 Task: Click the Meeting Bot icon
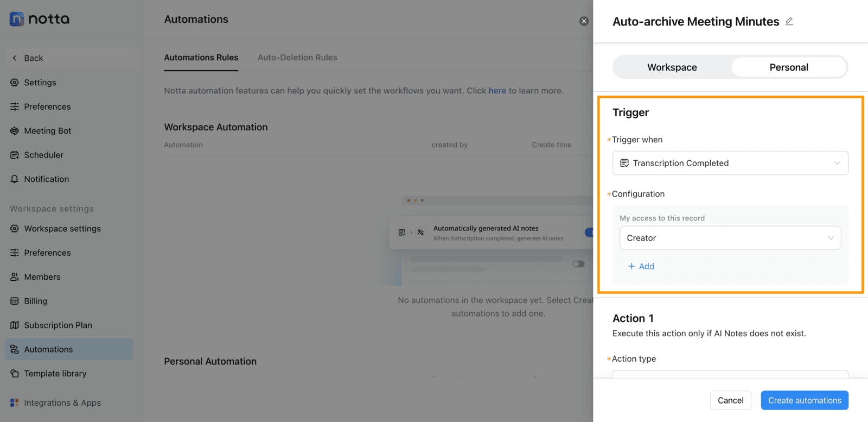[15, 131]
